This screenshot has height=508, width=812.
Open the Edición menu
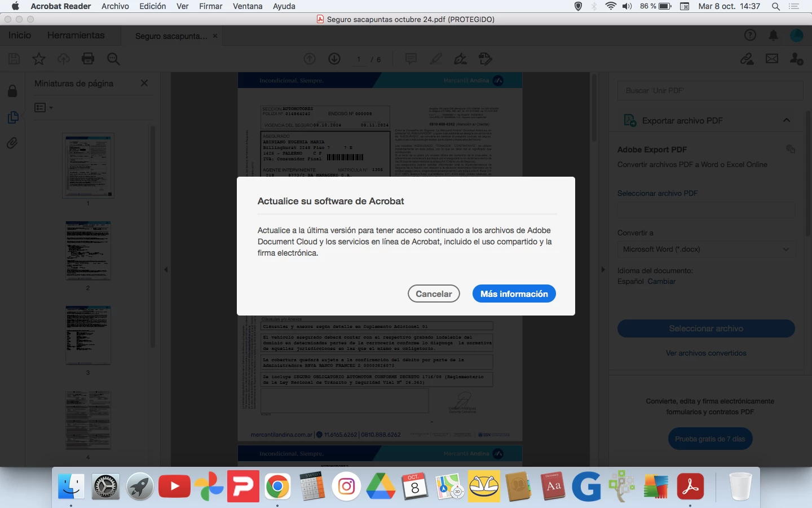point(153,6)
